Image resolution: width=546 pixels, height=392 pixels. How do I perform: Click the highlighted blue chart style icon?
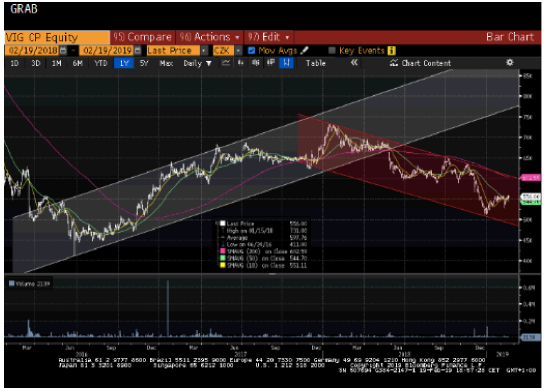(x=286, y=63)
